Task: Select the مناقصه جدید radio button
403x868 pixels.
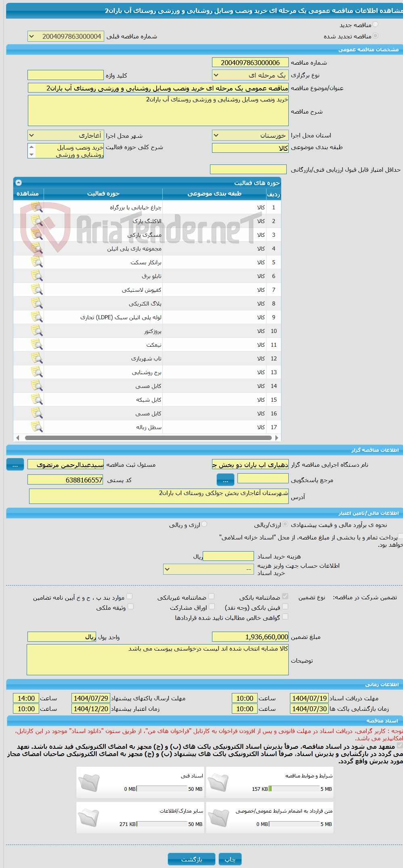Action: point(376,25)
